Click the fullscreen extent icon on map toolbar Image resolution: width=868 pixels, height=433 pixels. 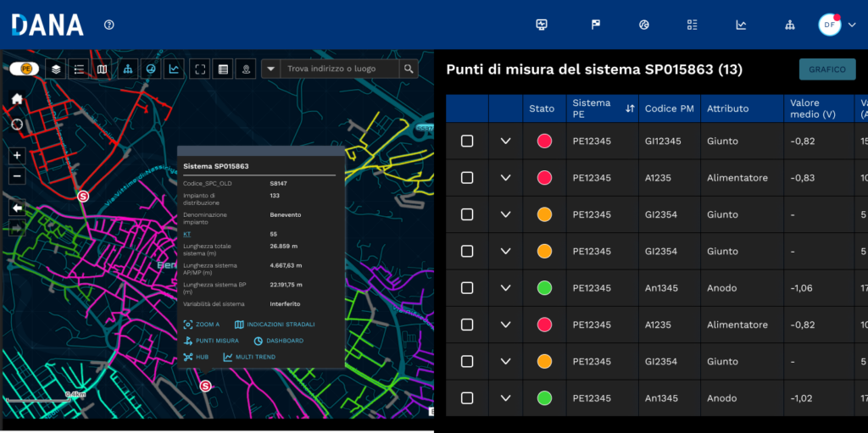pos(200,69)
